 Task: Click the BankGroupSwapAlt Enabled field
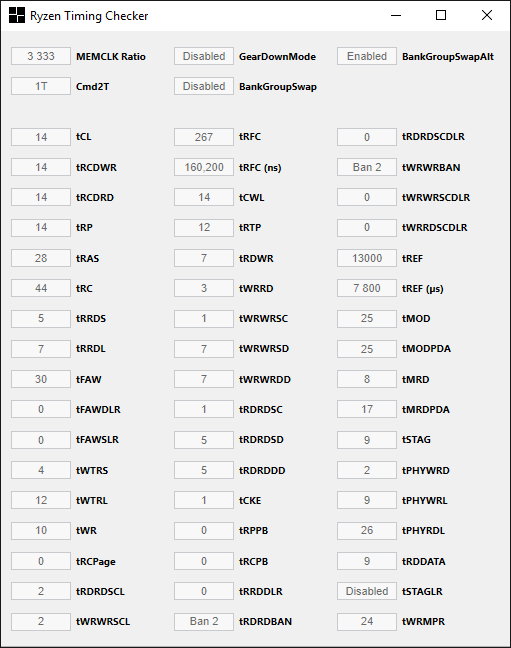(367, 56)
